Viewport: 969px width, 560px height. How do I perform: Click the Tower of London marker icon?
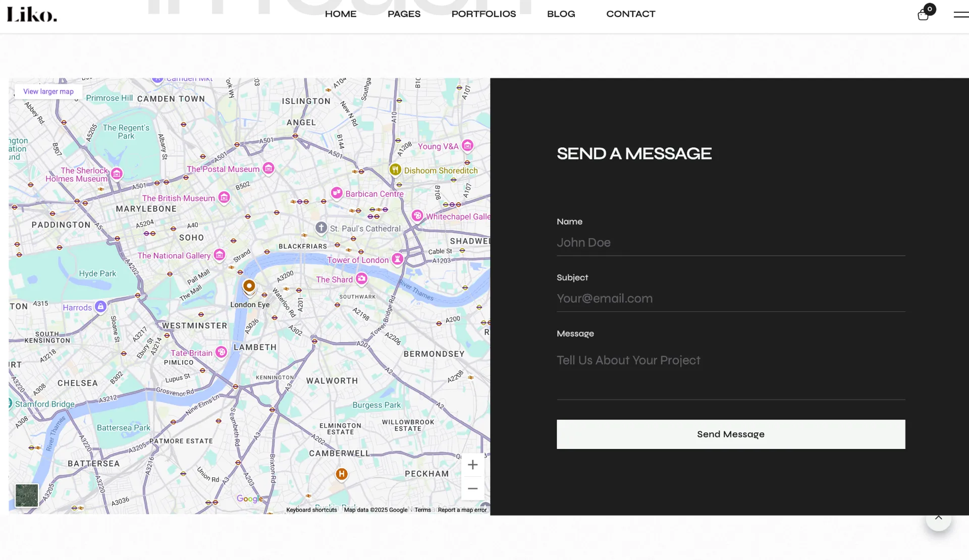(x=398, y=259)
